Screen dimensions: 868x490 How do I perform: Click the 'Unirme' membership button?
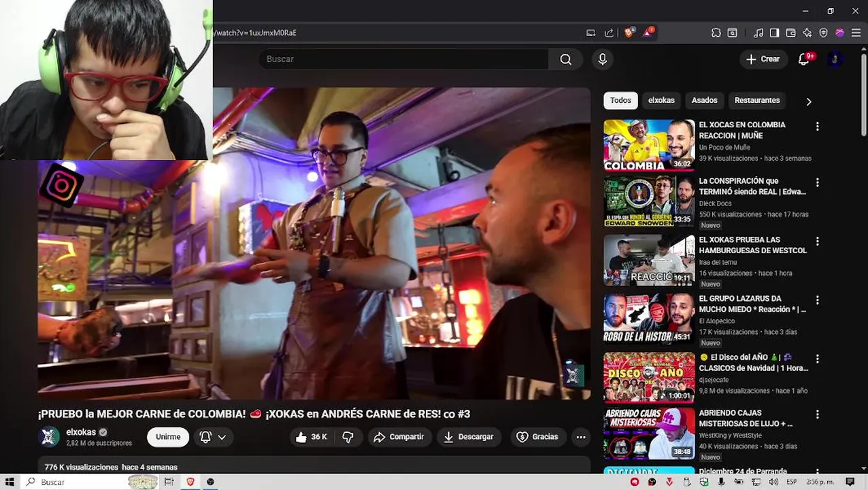(168, 437)
